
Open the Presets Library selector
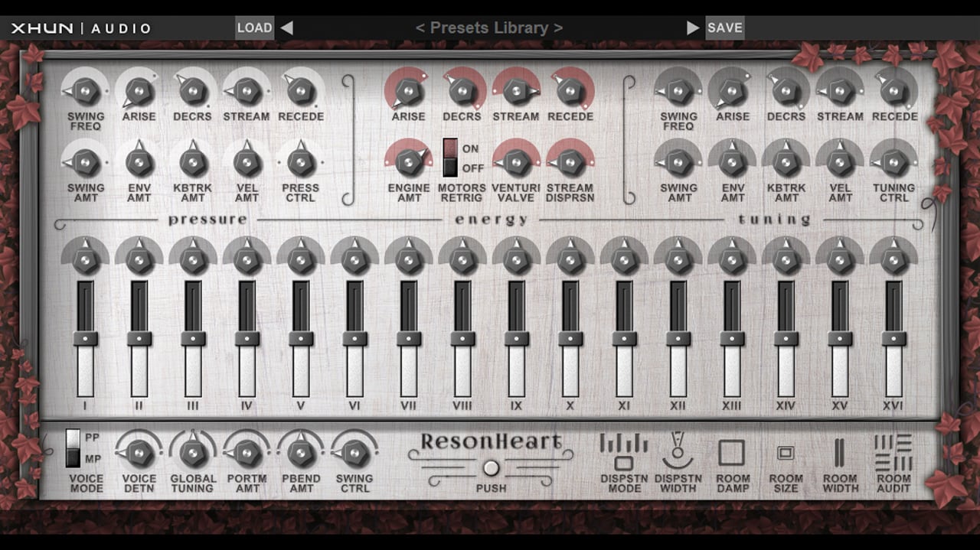(489, 28)
